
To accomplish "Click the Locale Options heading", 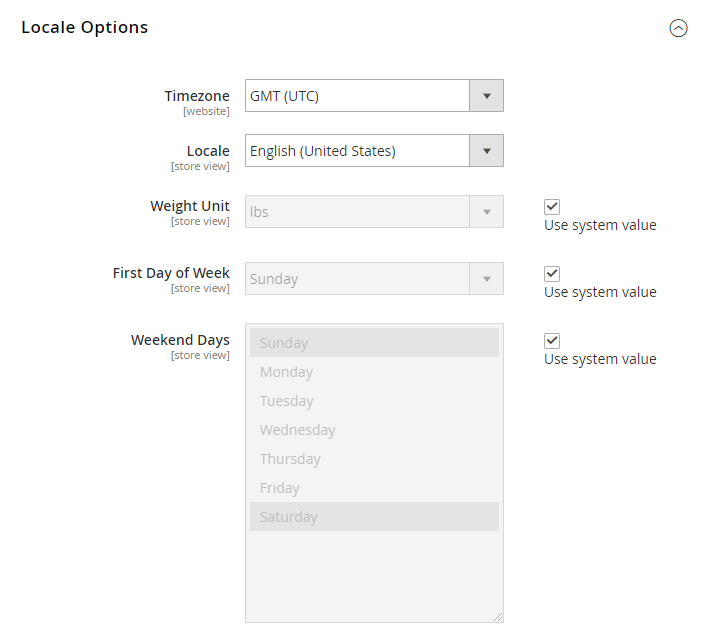I will point(85,28).
